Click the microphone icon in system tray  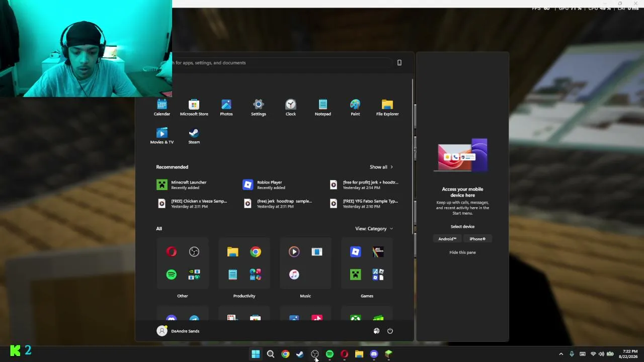(x=572, y=354)
